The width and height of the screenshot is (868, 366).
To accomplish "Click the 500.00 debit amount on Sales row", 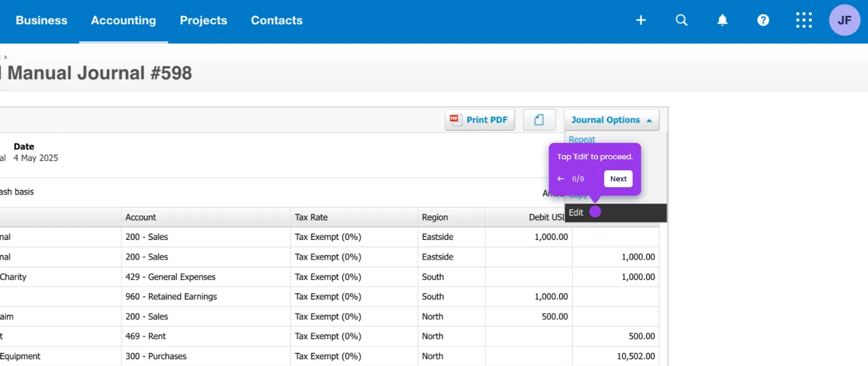I will [555, 316].
